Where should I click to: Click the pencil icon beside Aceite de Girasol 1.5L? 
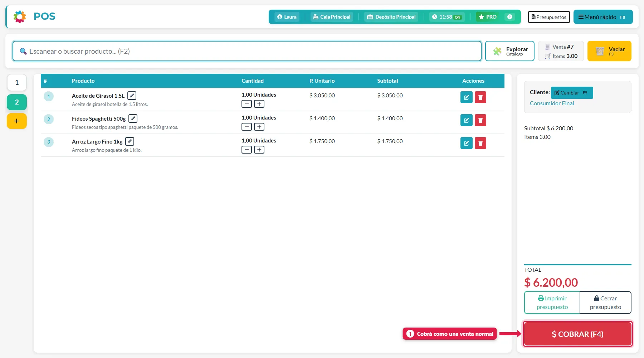[132, 96]
